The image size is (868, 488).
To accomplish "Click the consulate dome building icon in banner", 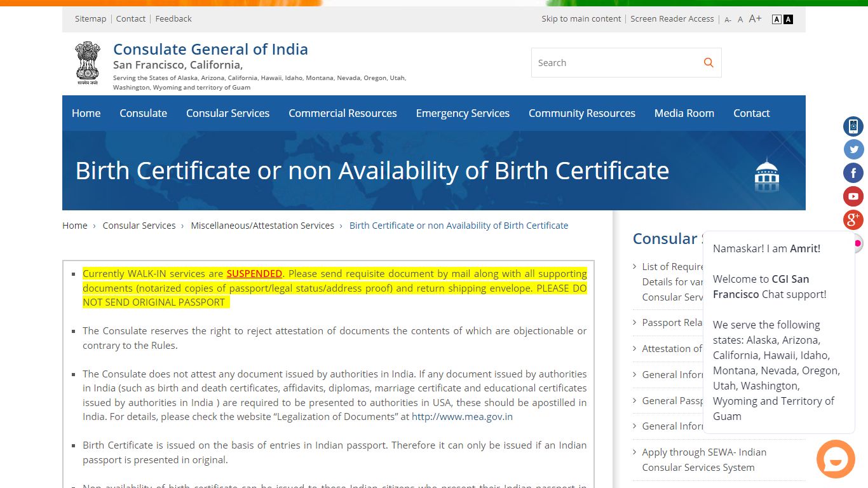I will [x=767, y=174].
